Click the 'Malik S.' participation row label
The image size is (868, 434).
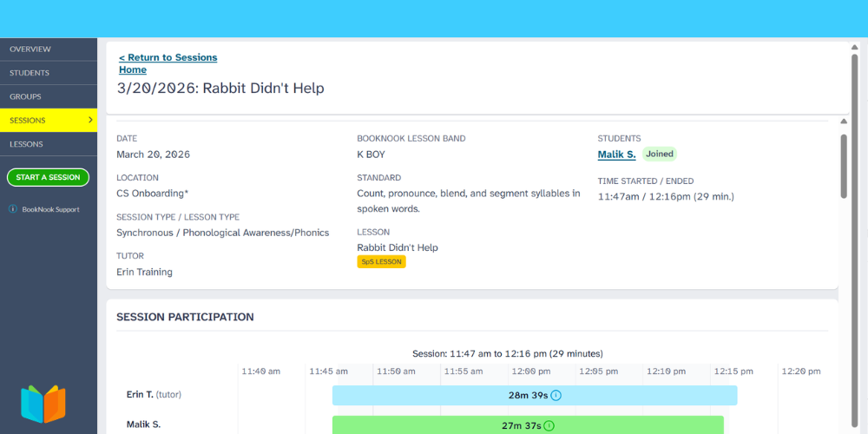click(143, 424)
